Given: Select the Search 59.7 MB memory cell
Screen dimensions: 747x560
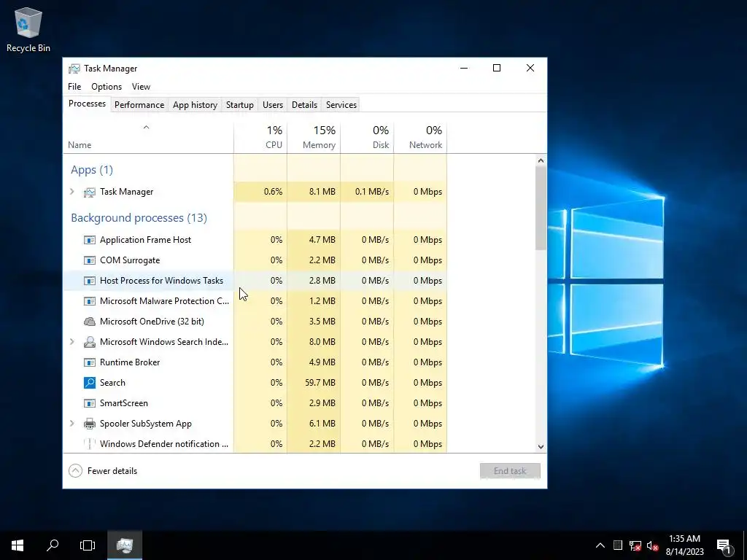Looking at the screenshot, I should pyautogui.click(x=314, y=383).
